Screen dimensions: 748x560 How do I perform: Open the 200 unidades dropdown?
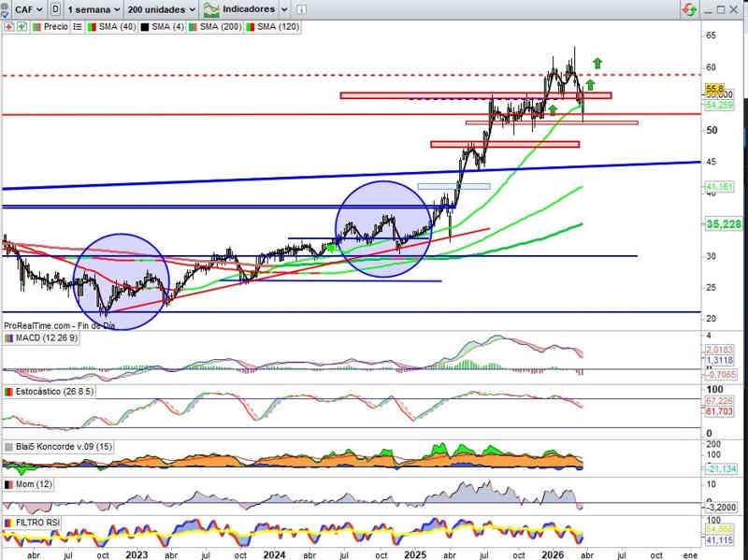pyautogui.click(x=161, y=8)
